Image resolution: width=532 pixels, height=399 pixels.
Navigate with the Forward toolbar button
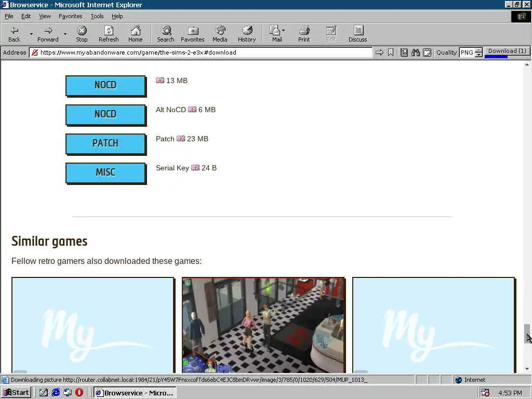(x=48, y=34)
